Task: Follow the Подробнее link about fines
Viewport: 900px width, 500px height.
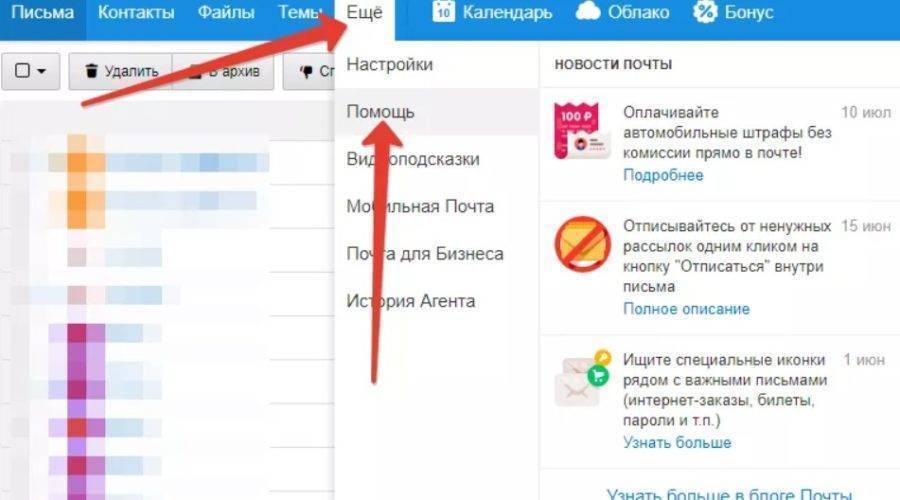Action: tap(663, 175)
